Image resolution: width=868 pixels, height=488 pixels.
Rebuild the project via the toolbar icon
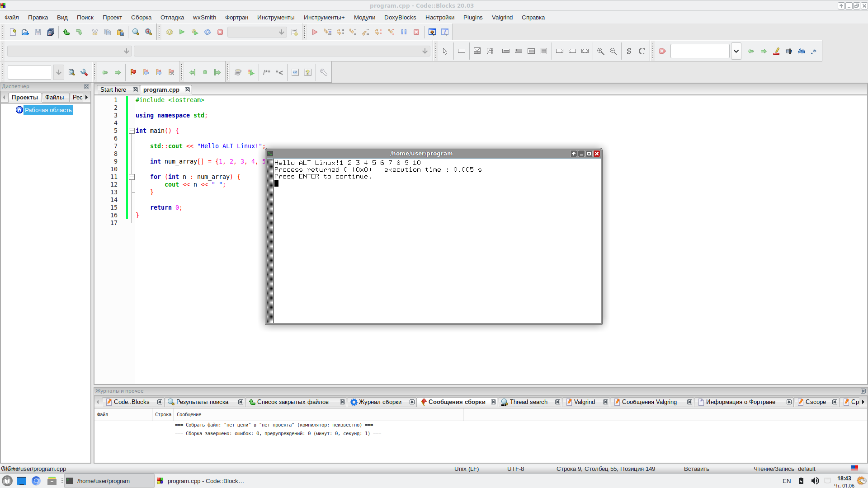click(x=208, y=32)
